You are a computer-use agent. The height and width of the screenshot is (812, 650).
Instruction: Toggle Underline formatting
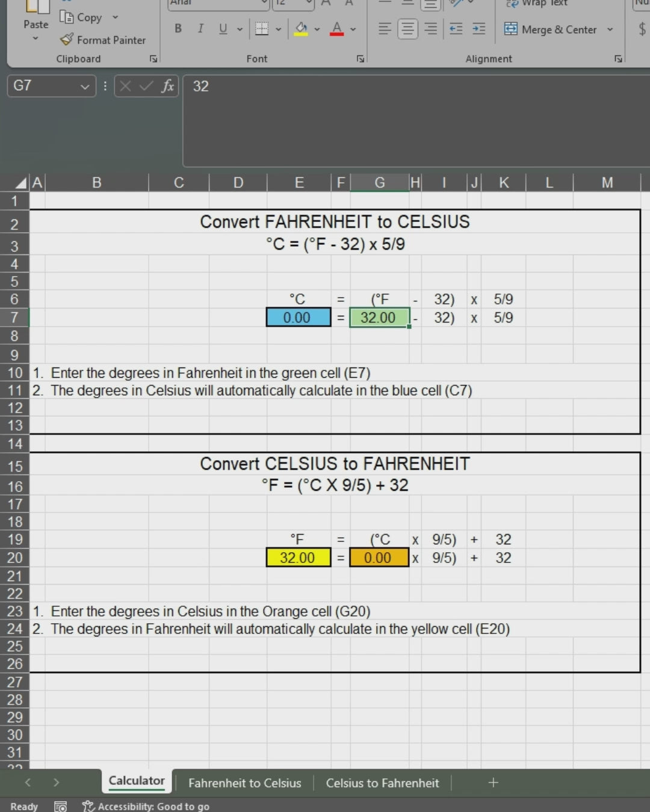(223, 29)
